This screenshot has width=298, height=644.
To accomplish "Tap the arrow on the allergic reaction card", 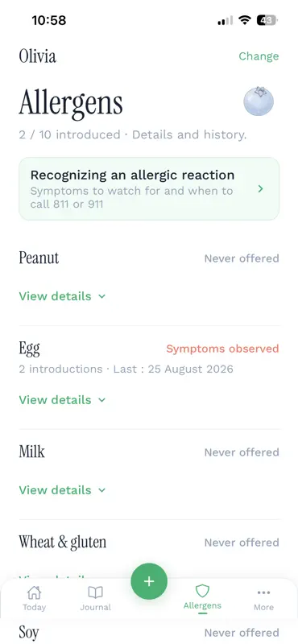I will (x=260, y=189).
